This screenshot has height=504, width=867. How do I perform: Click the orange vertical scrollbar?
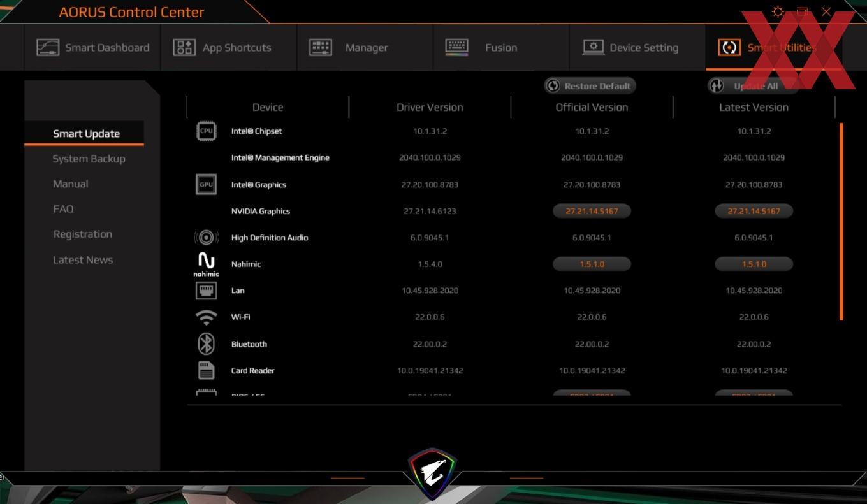click(x=841, y=222)
